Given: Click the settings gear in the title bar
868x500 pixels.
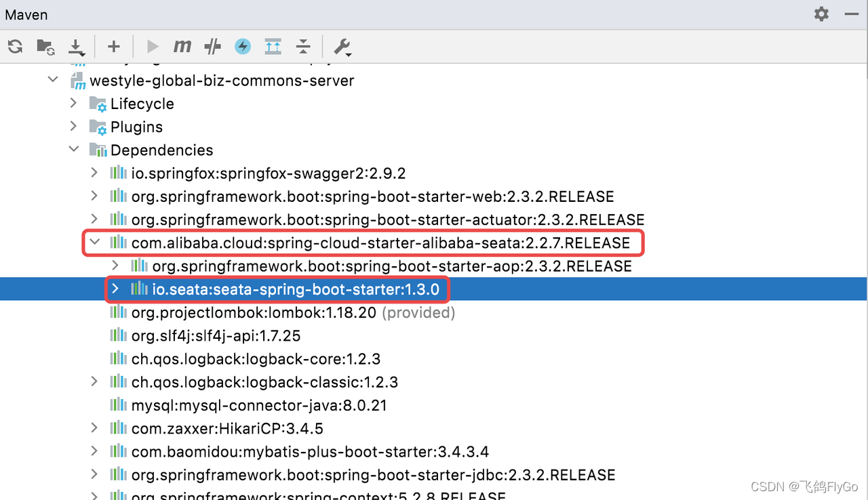Looking at the screenshot, I should [x=821, y=14].
